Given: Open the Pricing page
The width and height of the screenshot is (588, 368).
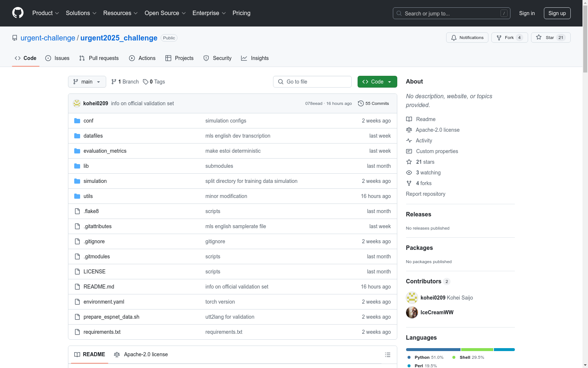Looking at the screenshot, I should [241, 13].
